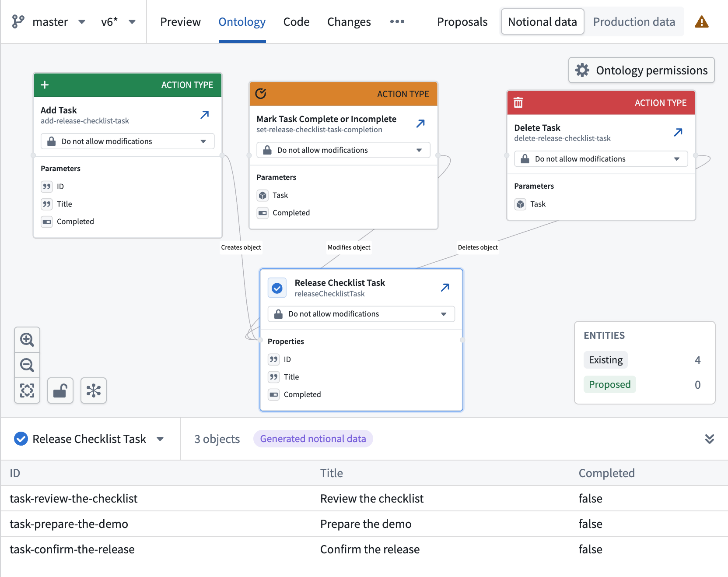This screenshot has width=728, height=577.
Task: Select the task-review-the-checklist row ID
Action: click(73, 498)
